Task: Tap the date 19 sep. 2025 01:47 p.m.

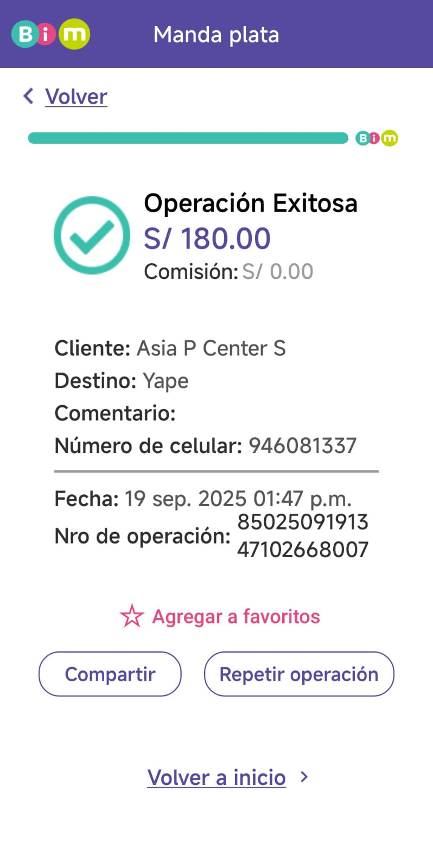Action: click(x=238, y=499)
